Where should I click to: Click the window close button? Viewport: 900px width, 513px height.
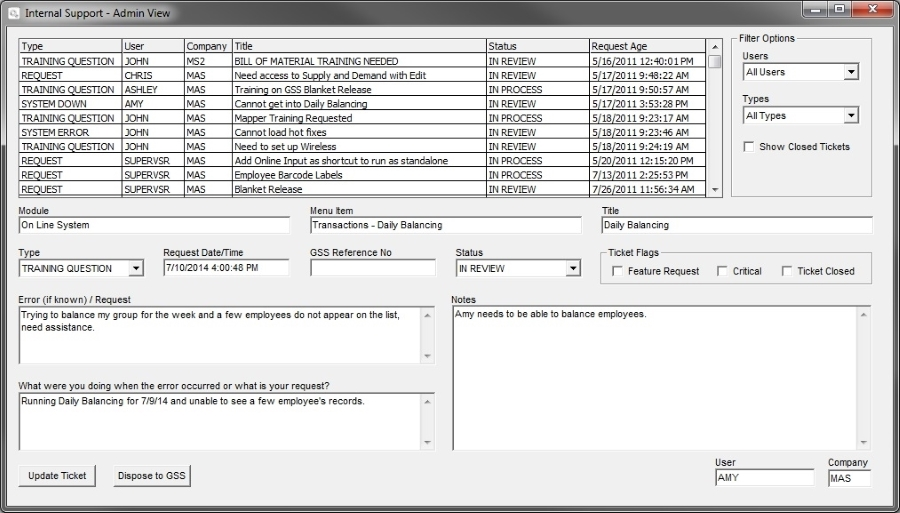click(872, 9)
